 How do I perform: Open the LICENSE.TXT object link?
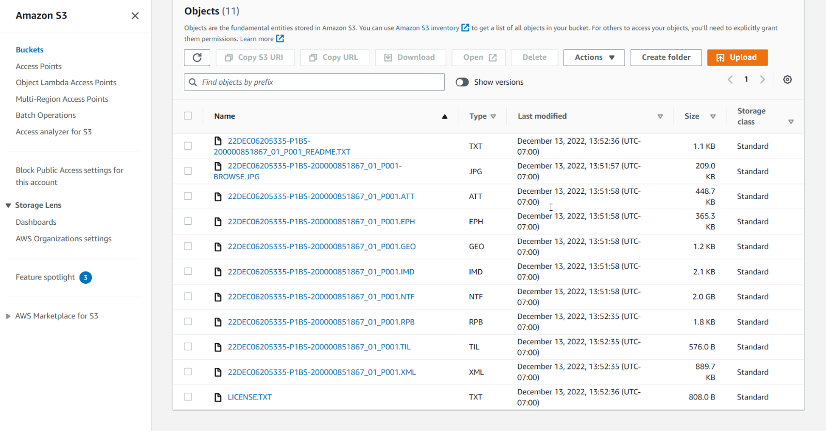tap(250, 397)
